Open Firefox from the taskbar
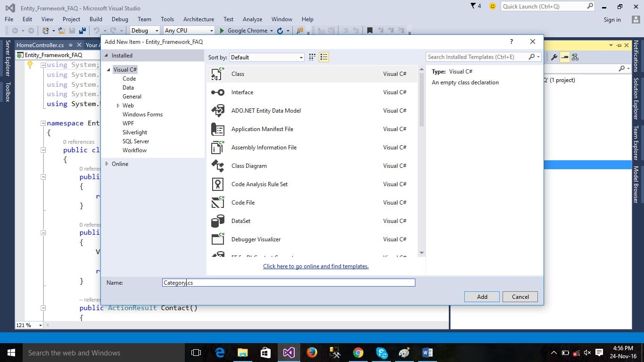The height and width of the screenshot is (362, 644). pos(312,353)
